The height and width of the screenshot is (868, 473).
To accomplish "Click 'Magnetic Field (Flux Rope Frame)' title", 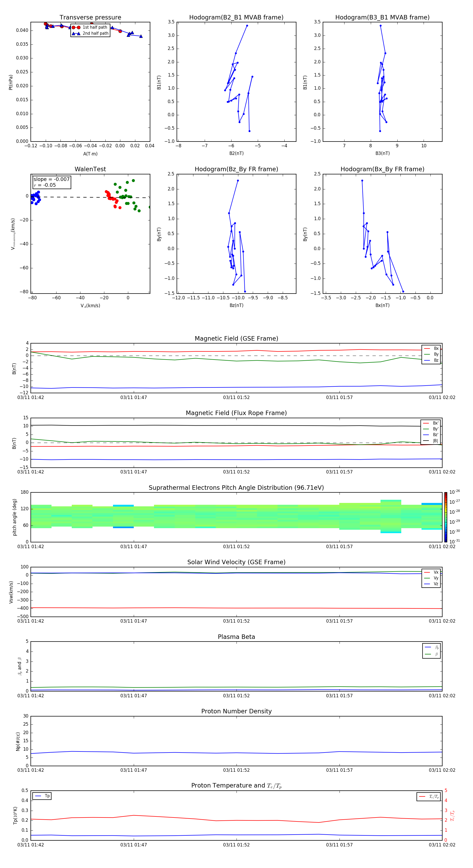I will coord(236,413).
